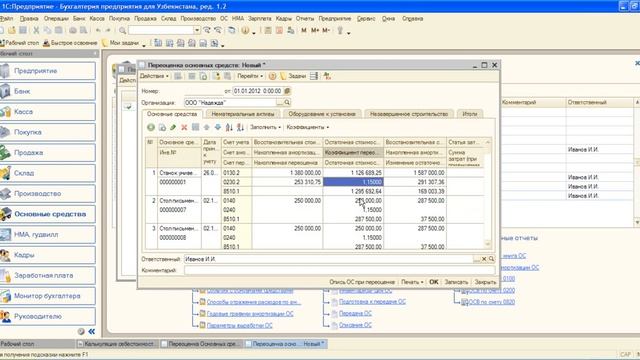
Task: Open the Отчеты menu
Action: [x=305, y=19]
